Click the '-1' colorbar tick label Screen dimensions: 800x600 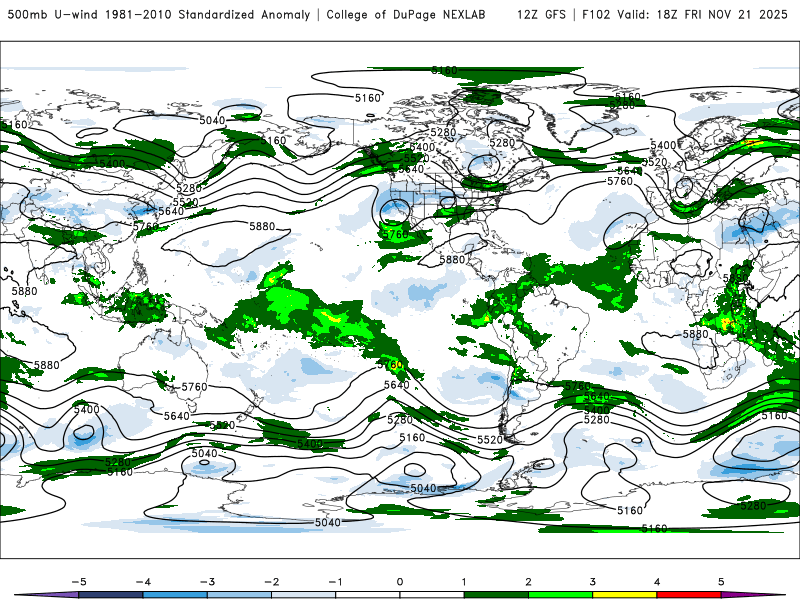click(335, 582)
